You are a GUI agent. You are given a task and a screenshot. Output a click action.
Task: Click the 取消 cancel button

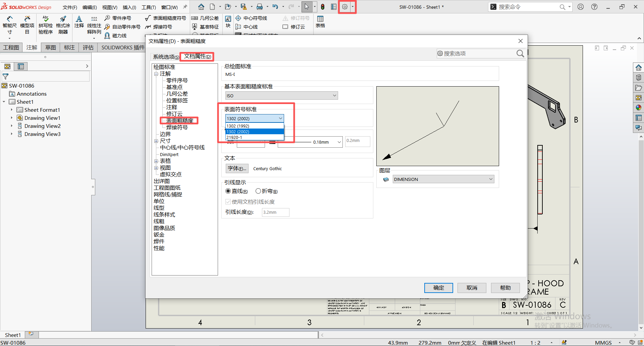coord(472,288)
